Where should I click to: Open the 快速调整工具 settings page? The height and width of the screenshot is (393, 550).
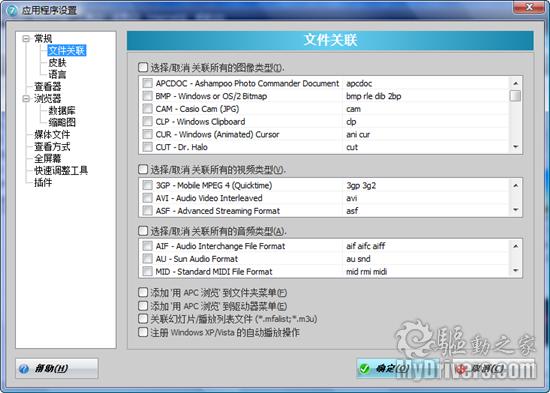point(61,171)
